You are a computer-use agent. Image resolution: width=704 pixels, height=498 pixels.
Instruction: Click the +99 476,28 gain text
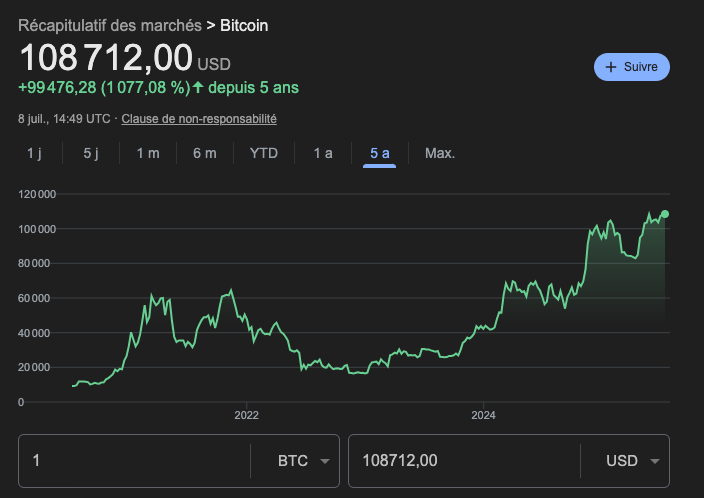click(x=57, y=88)
